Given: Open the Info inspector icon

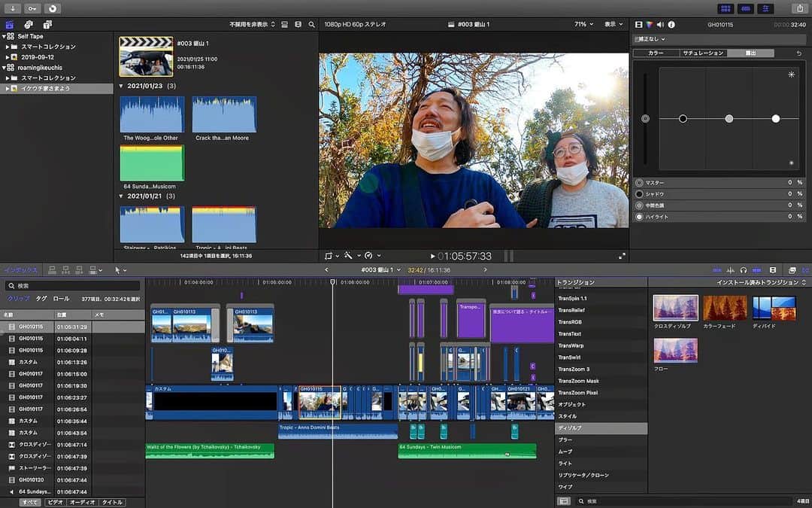Looking at the screenshot, I should [x=671, y=24].
